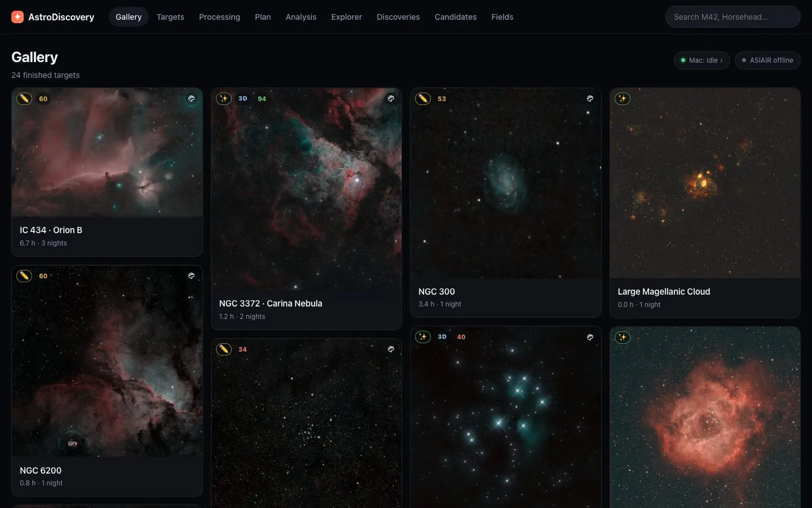The image size is (812, 508).
Task: Click the AstroDiscovery logo icon
Action: tap(17, 17)
